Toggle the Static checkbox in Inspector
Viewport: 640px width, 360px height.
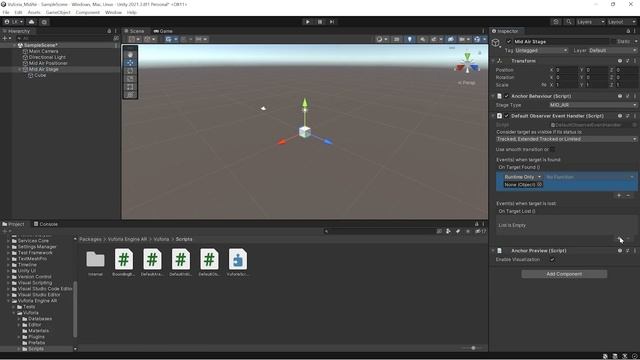click(x=613, y=42)
